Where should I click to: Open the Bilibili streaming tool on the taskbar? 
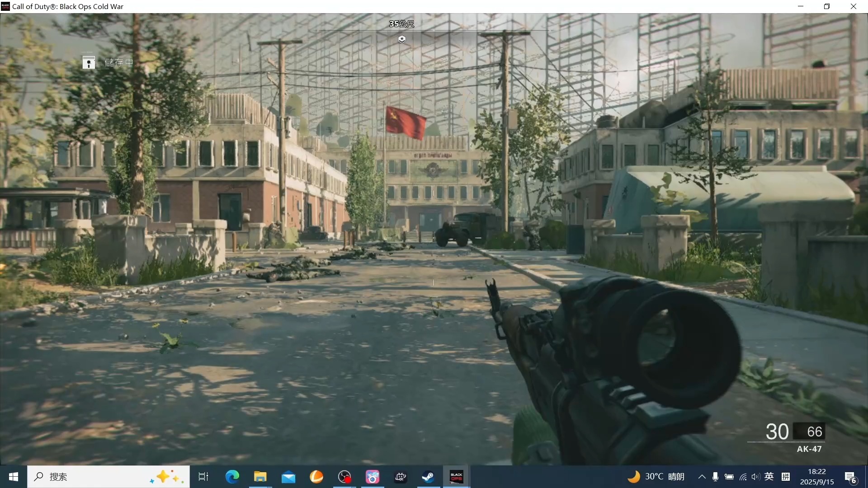401,477
